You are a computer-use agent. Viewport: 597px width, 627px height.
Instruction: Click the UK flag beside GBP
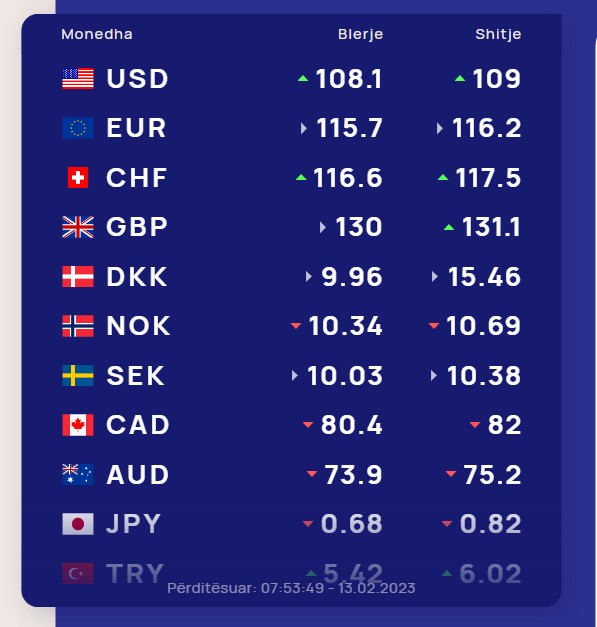click(x=78, y=227)
